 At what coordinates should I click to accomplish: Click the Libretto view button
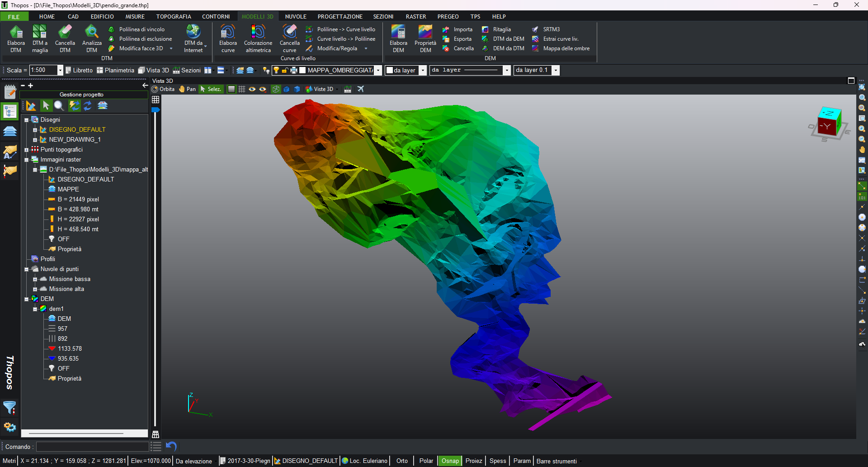(x=79, y=70)
